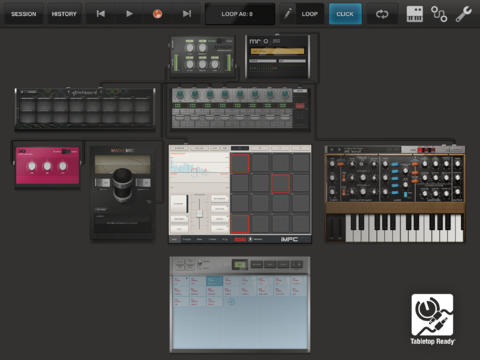Click the iMPC vertical level fader
480x360 pixels.
point(199,213)
